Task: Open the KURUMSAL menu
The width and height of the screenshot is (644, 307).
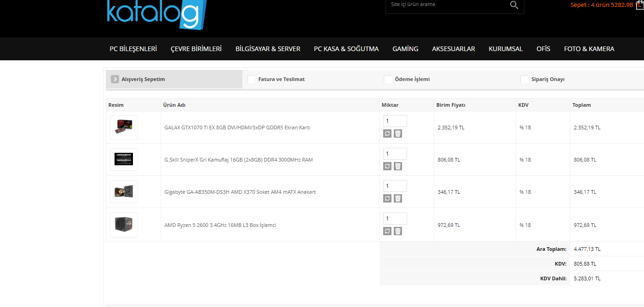Action: [x=506, y=49]
